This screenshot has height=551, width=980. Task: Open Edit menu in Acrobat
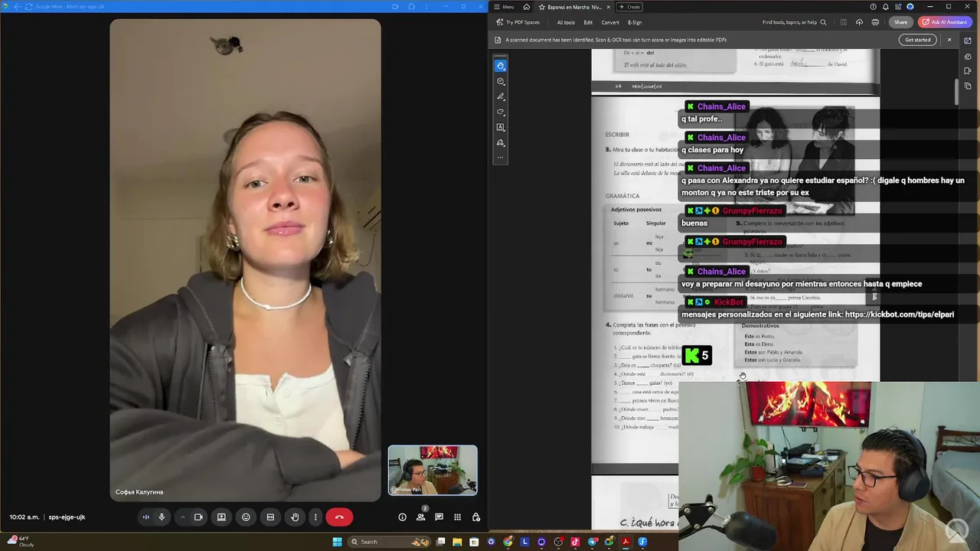pos(588,22)
